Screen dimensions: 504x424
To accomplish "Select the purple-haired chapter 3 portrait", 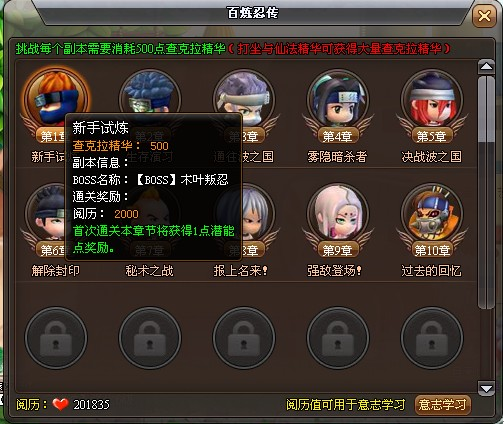I will click(x=244, y=92).
